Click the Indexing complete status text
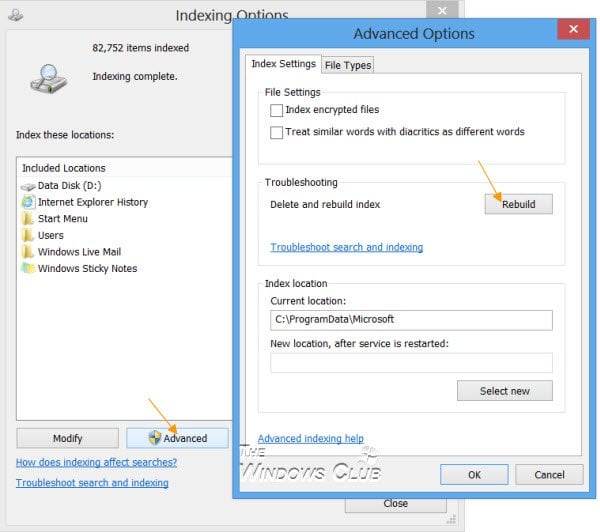 [x=135, y=77]
